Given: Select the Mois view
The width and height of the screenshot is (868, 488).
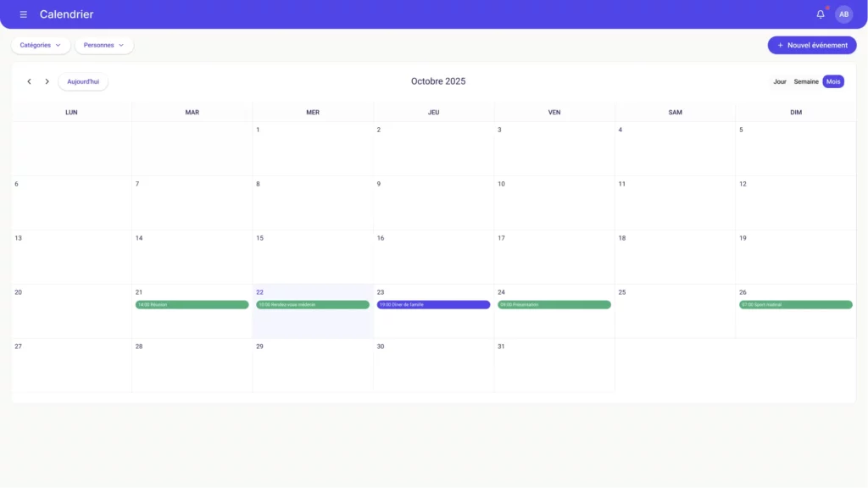Looking at the screenshot, I should point(833,81).
